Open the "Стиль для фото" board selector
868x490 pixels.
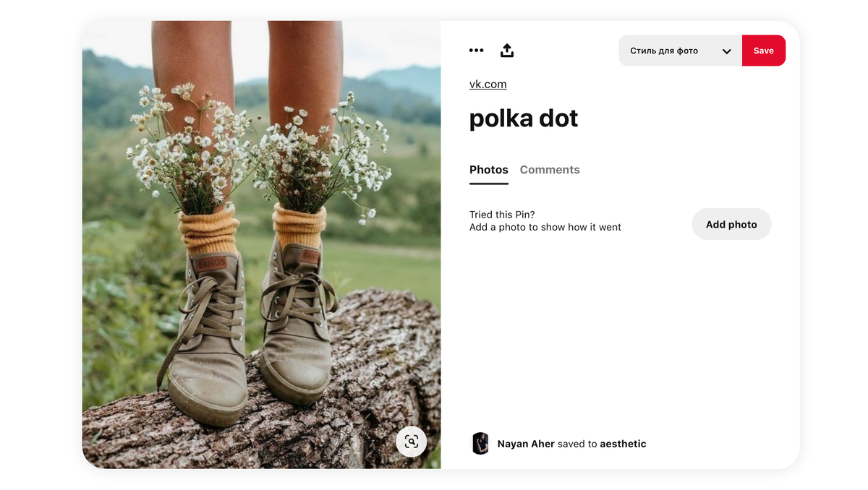680,51
